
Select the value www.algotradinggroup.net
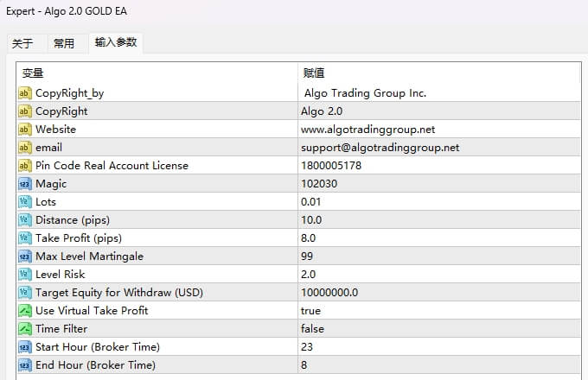(x=367, y=130)
